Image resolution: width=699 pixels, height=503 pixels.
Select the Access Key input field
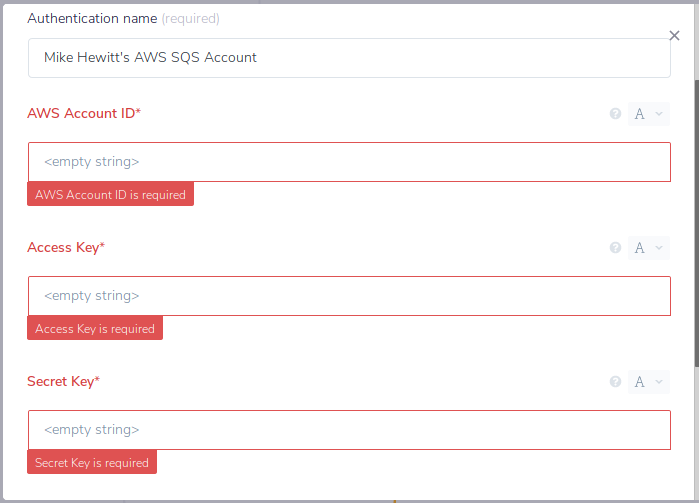click(349, 296)
